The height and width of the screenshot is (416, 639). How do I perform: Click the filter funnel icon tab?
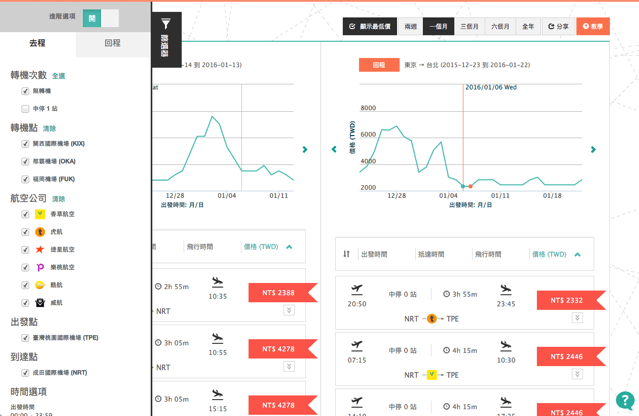(x=166, y=24)
